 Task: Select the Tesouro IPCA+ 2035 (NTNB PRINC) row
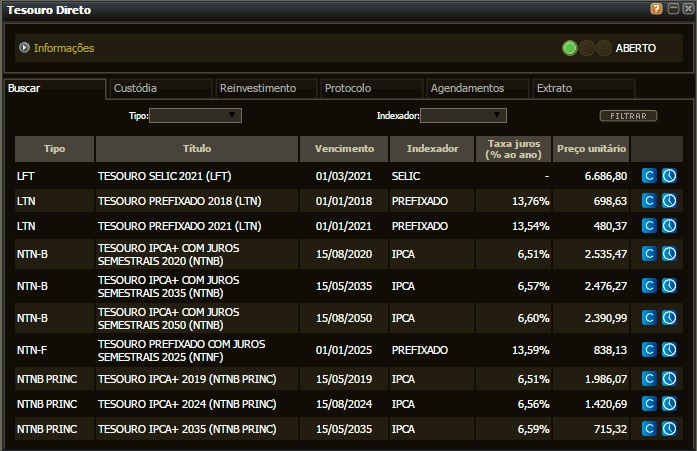click(x=186, y=429)
